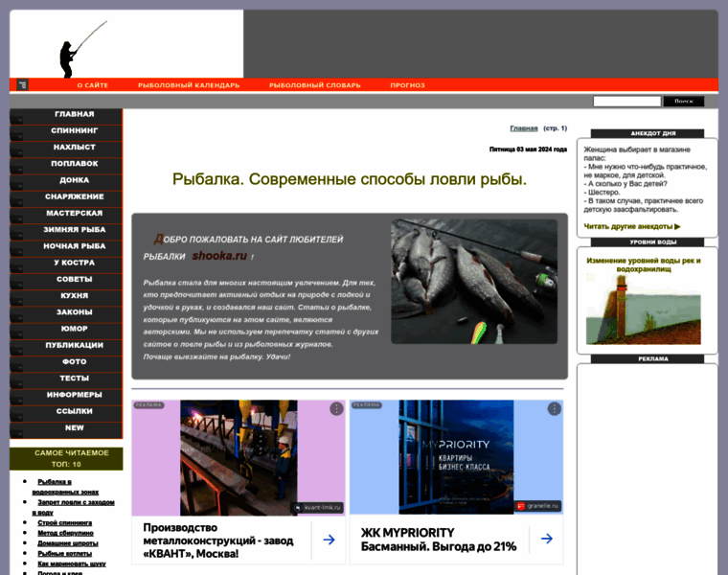Image resolution: width=728 pixels, height=575 pixels.
Task: Open Изменение уровней воды рек и водохранилищ link
Action: click(x=644, y=264)
